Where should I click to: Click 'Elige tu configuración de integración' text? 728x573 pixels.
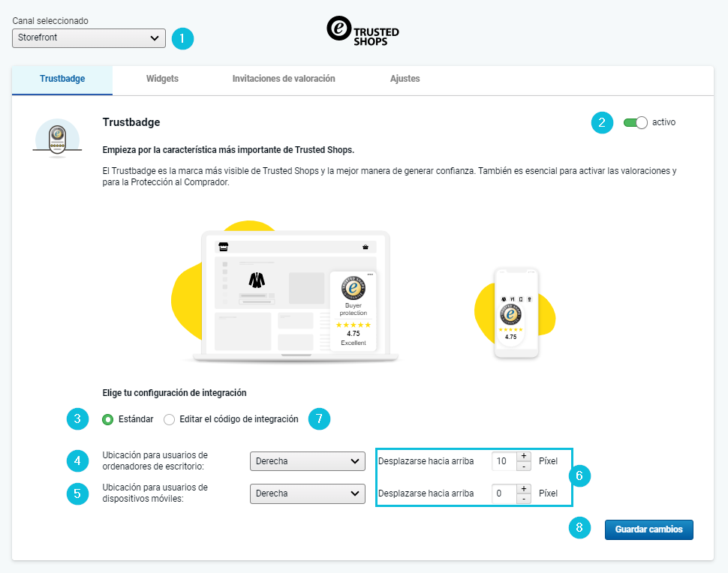175,393
